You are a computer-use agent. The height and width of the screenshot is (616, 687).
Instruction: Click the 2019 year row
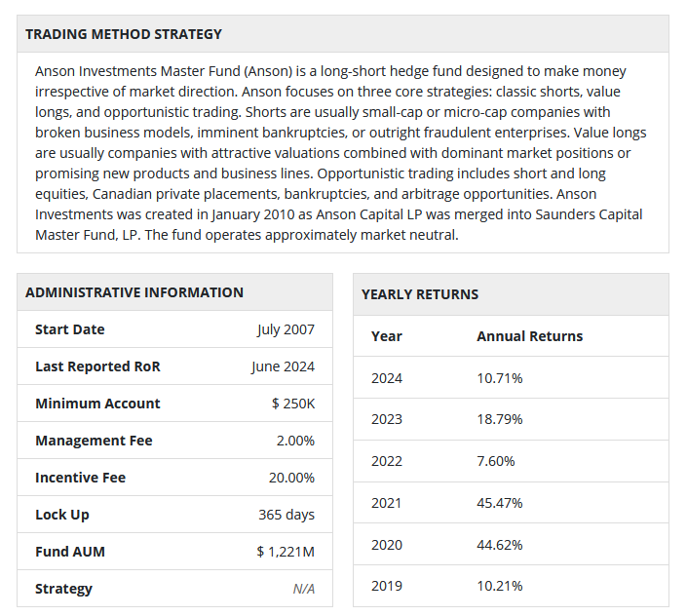pos(511,586)
